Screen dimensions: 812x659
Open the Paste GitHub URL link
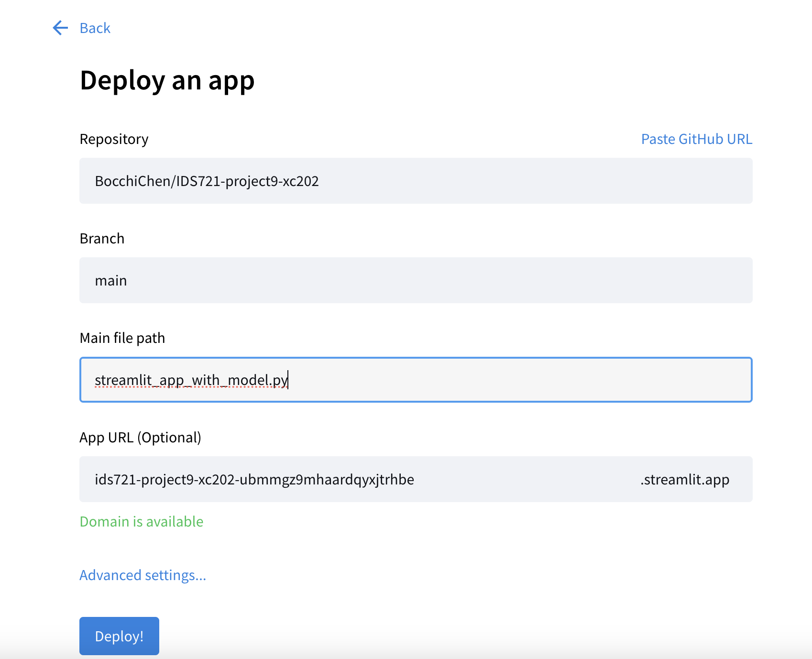point(696,139)
